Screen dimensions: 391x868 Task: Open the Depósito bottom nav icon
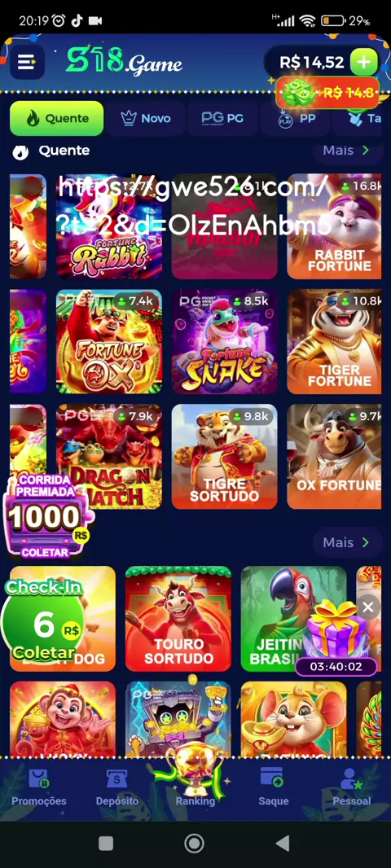click(117, 786)
